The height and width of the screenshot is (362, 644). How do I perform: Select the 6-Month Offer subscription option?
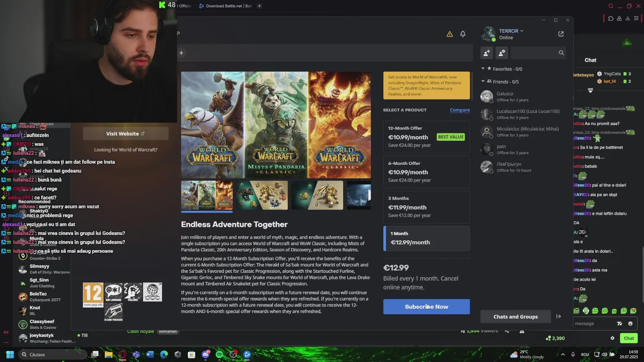(x=427, y=172)
